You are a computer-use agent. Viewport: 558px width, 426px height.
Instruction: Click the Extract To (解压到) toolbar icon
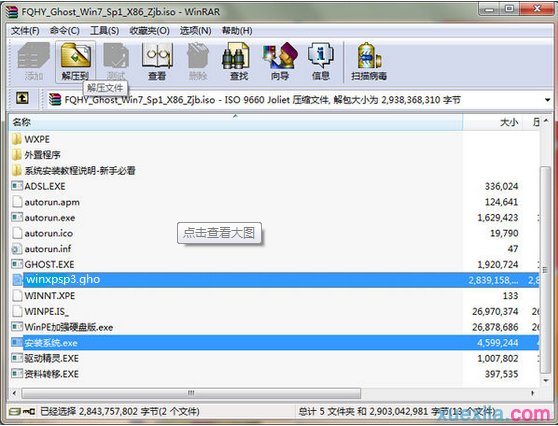point(75,56)
